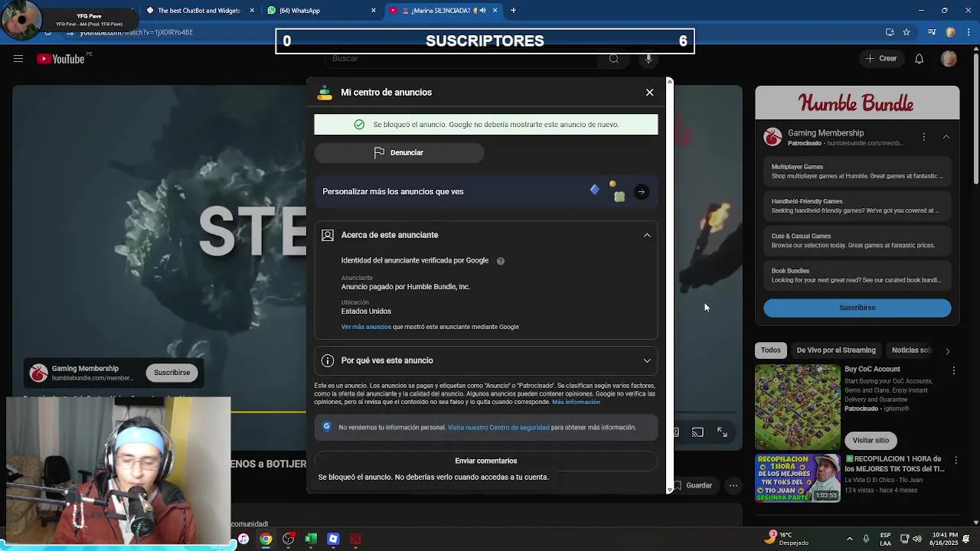Show more filter chips with right arrow
Image resolution: width=980 pixels, height=551 pixels.
click(x=948, y=351)
